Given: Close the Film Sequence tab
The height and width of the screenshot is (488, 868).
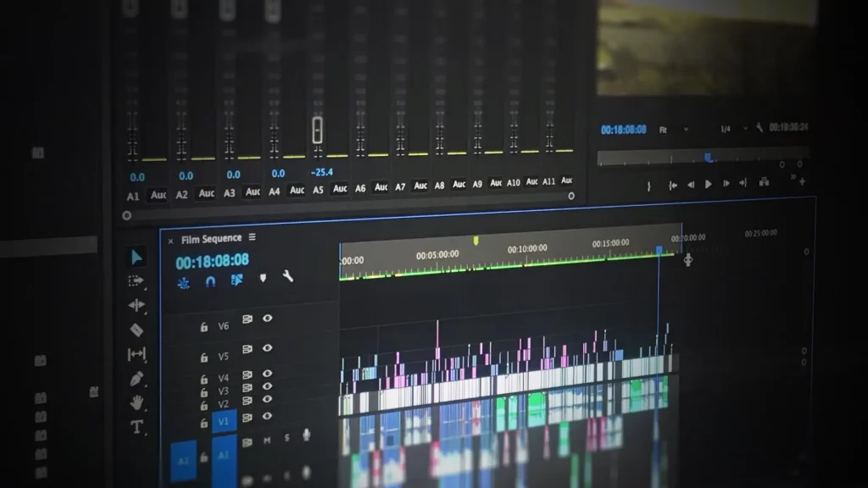Looking at the screenshot, I should pyautogui.click(x=170, y=241).
